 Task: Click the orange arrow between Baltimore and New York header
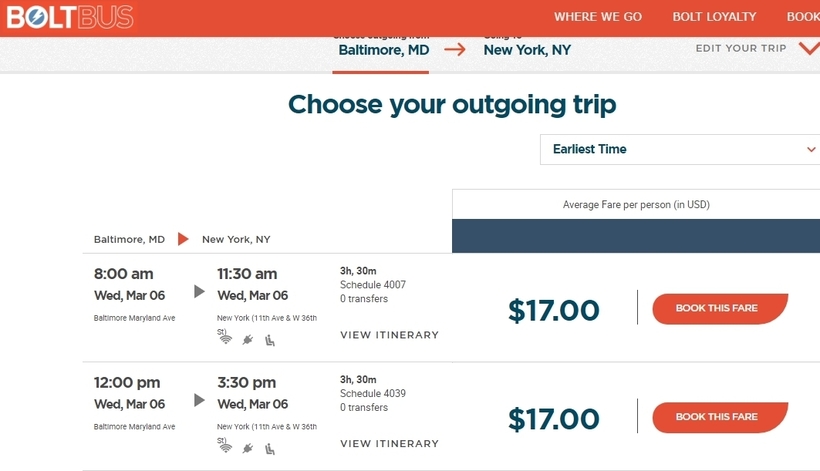pos(455,50)
